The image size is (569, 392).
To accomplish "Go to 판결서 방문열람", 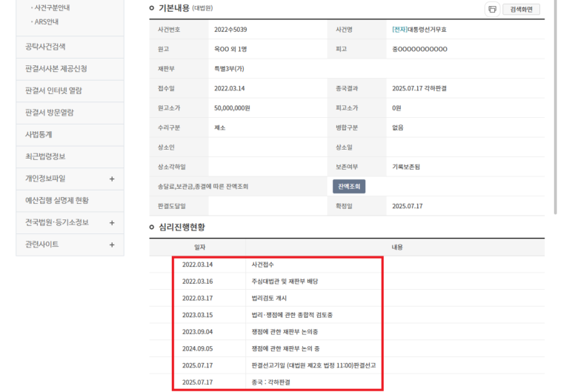I will tap(49, 113).
